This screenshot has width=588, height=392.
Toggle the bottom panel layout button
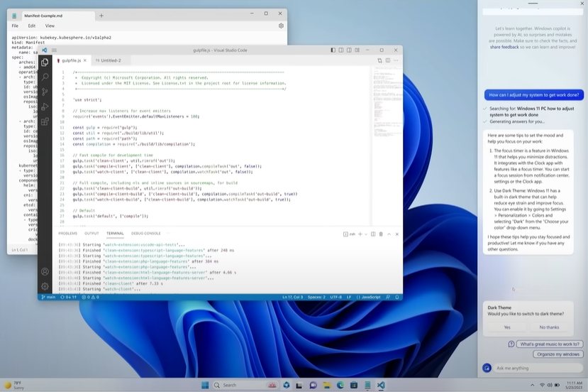coord(342,50)
